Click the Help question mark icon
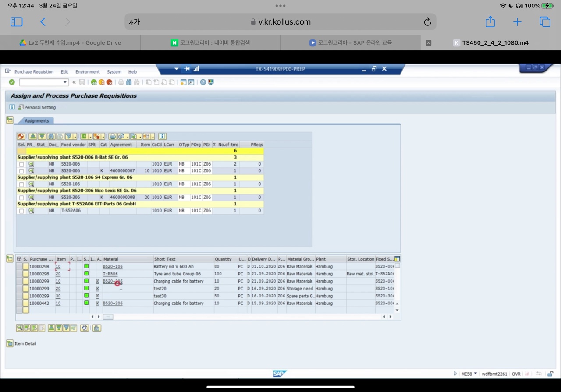This screenshot has height=392, width=561. coord(203,82)
